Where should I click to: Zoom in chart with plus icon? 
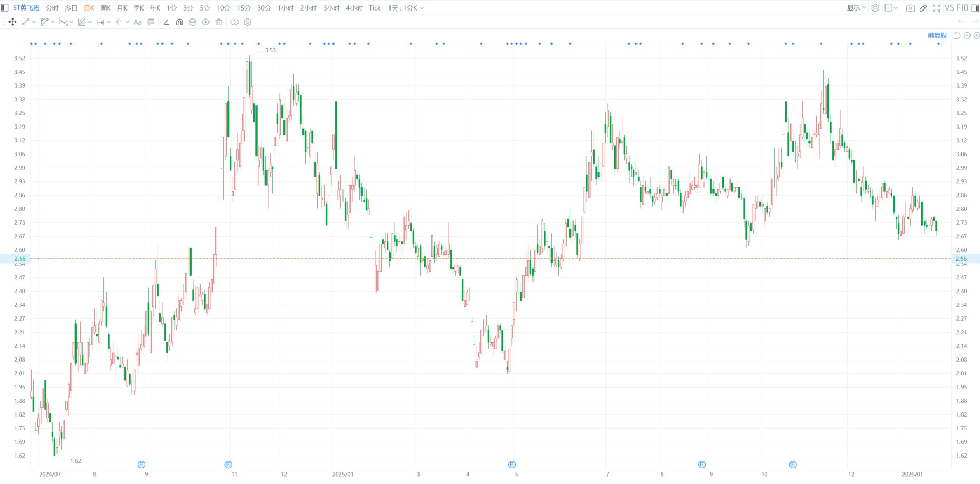(976, 35)
